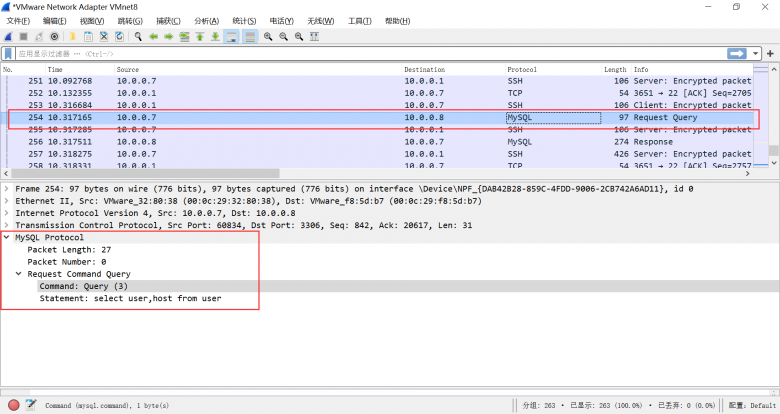780x414 pixels.
Task: Sort by the Source column header
Action: (x=258, y=70)
